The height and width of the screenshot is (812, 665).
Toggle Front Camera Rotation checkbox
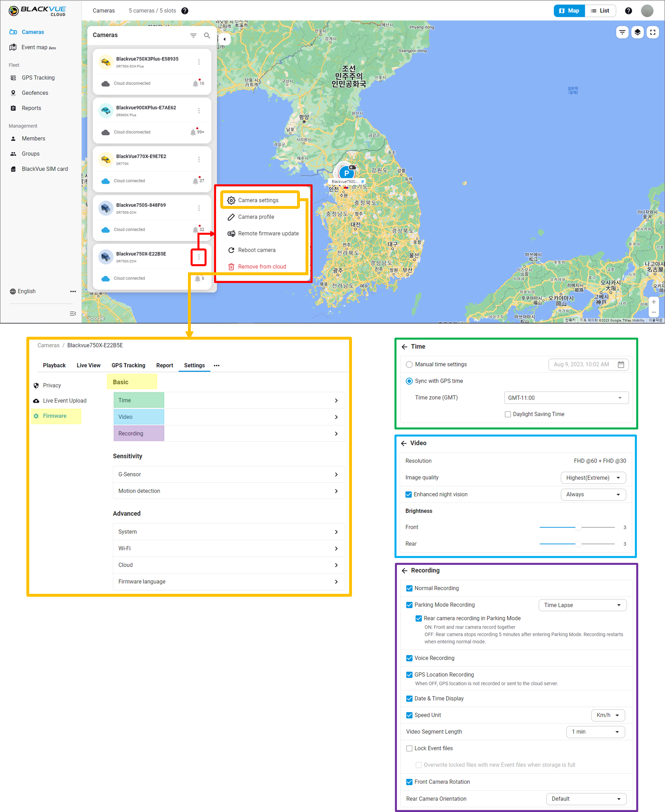tap(409, 782)
